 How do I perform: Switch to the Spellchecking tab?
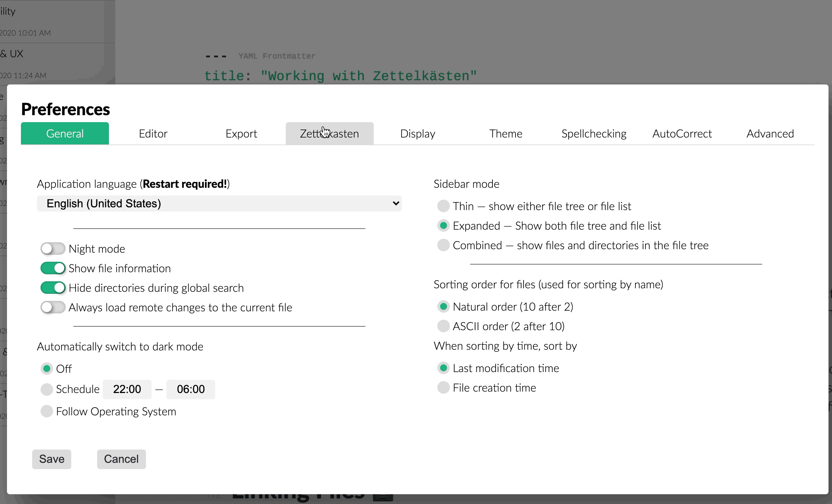click(594, 133)
